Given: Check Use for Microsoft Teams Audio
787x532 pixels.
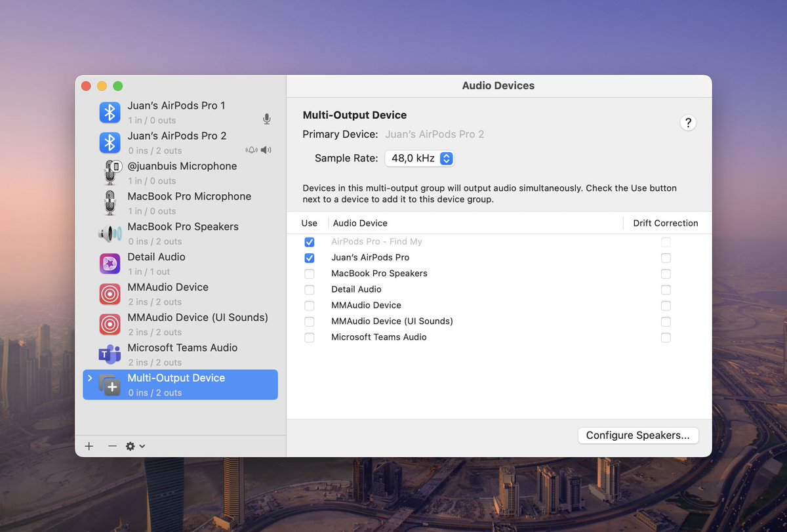Looking at the screenshot, I should pyautogui.click(x=310, y=337).
